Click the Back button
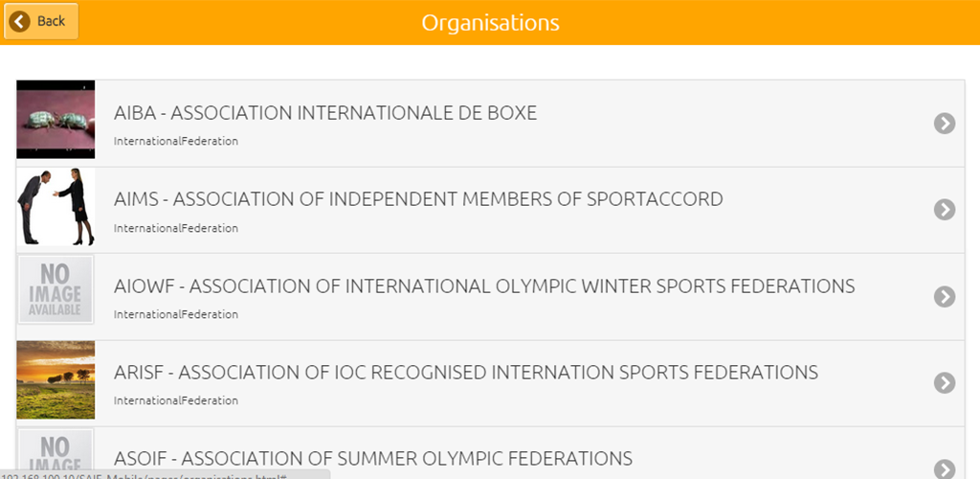Image resolution: width=980 pixels, height=479 pixels. click(41, 21)
